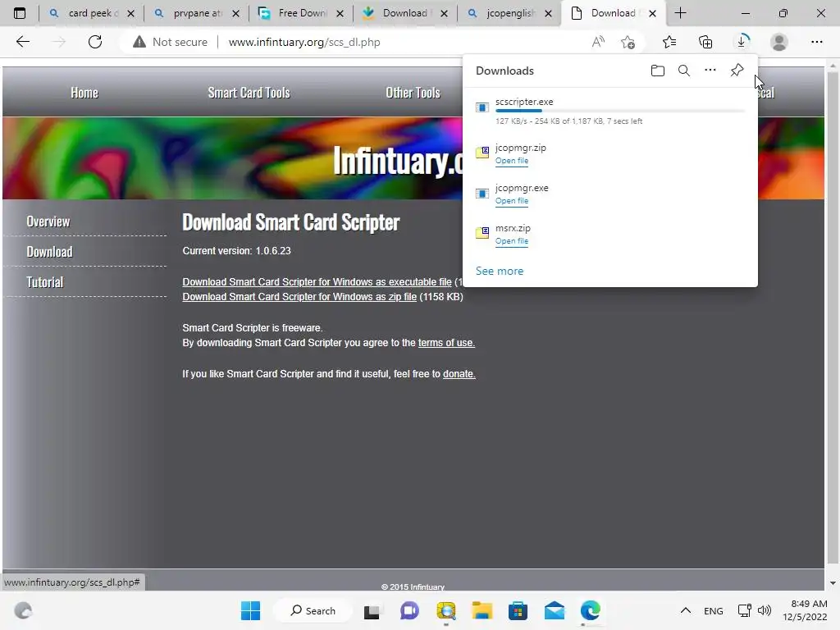The image size is (840, 630).
Task: Open the terms of use link
Action: tap(446, 343)
